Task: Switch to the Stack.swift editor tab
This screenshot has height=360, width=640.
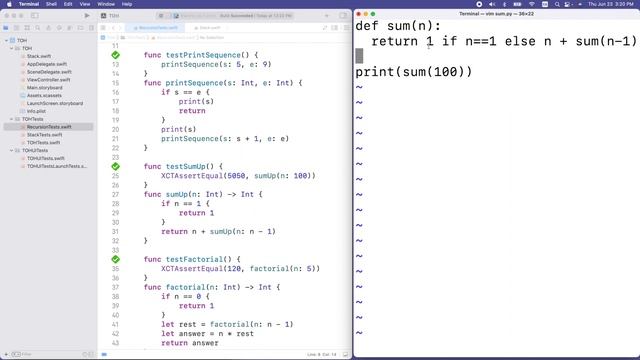Action: (207, 28)
